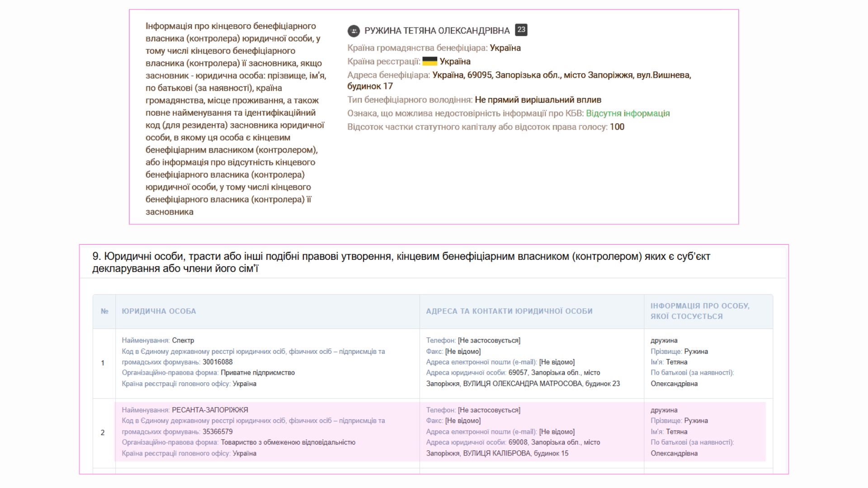Screen dimensions: 868x488
Task: Click the dark badge showing 23
Action: pyautogui.click(x=521, y=30)
